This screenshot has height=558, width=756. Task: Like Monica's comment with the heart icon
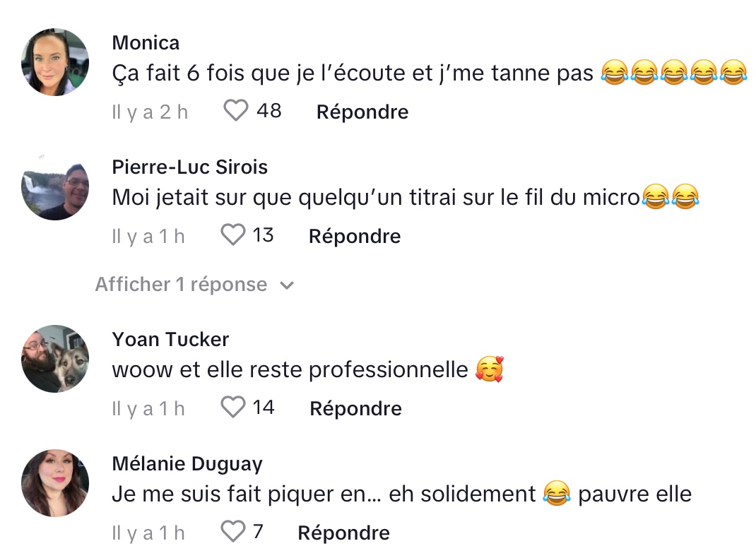click(x=236, y=111)
